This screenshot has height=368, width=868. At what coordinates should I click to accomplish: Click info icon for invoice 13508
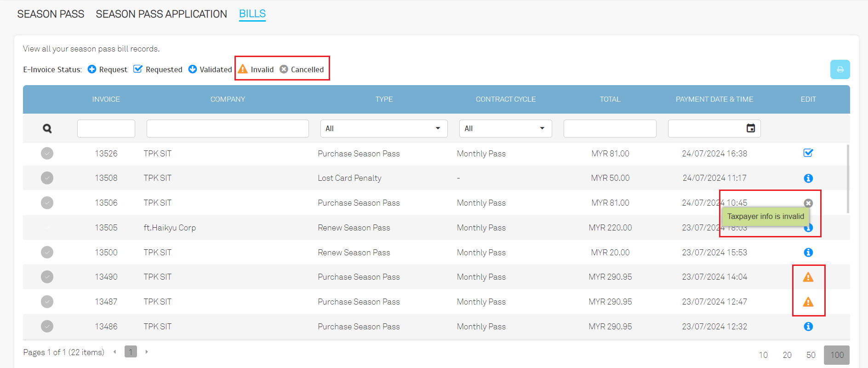point(808,178)
